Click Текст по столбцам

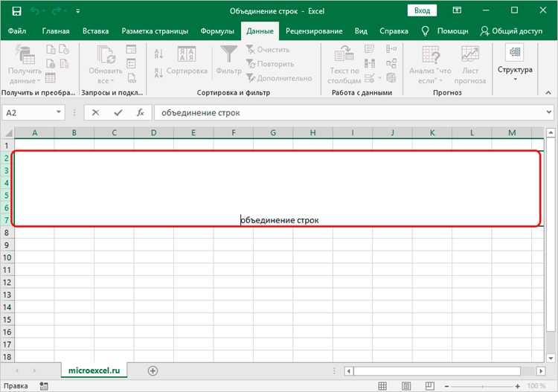pos(344,65)
